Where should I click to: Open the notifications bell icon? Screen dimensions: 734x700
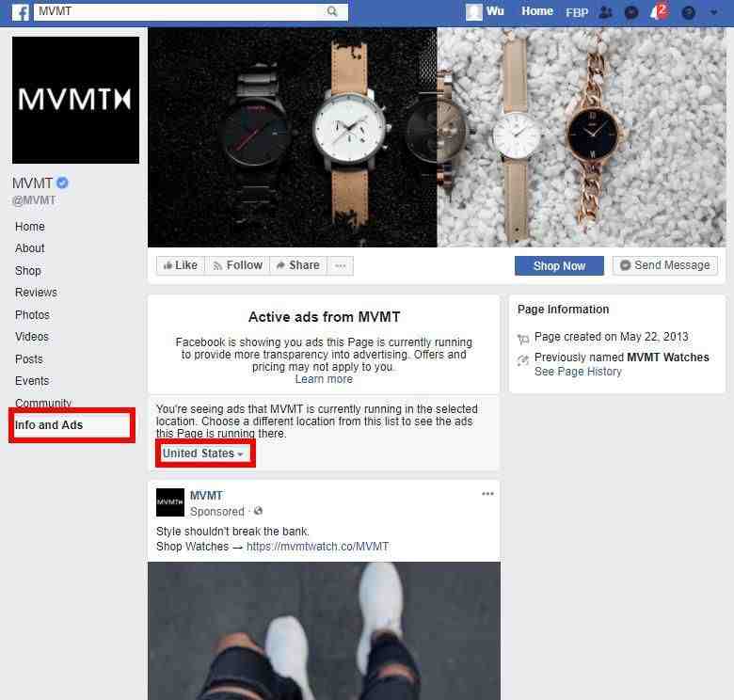tap(657, 11)
